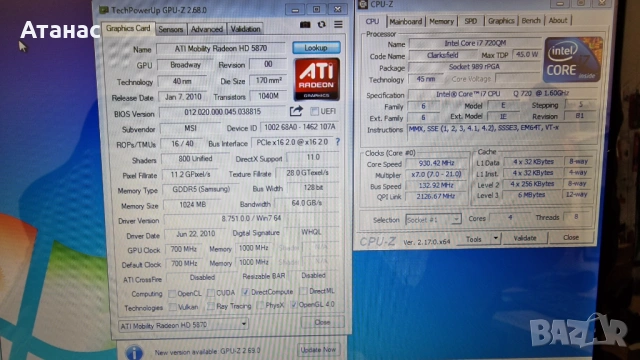Expand the CPU-Z Tools dropdown arrow
The height and width of the screenshot is (360, 640).
(x=496, y=238)
